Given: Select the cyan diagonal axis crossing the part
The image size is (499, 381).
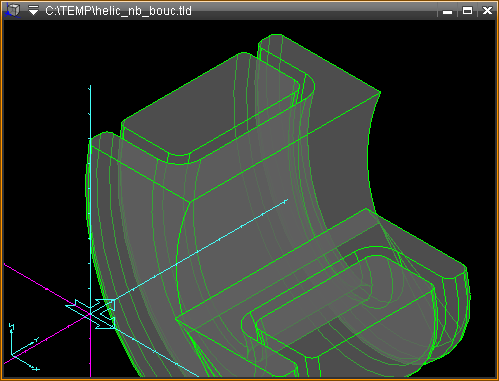Looking at the screenshot, I should pos(201,249).
